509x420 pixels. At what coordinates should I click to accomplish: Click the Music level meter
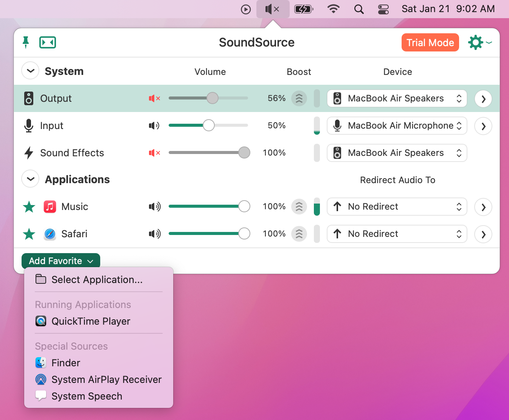pyautogui.click(x=317, y=207)
